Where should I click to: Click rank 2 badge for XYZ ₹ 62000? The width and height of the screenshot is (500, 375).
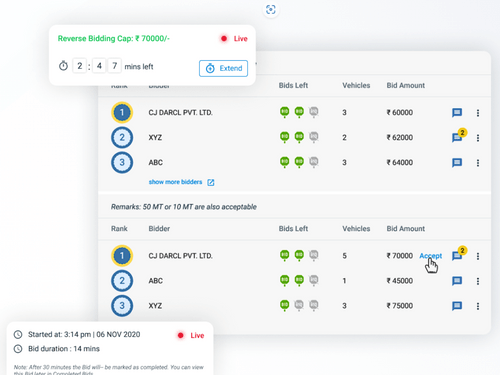(122, 137)
